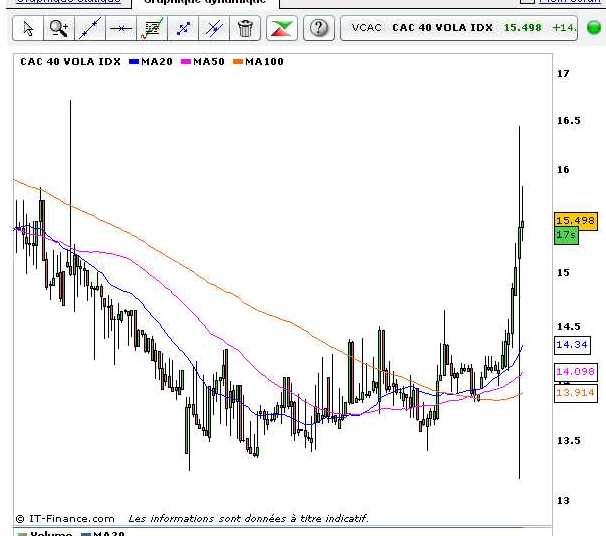This screenshot has width=606, height=536.
Task: Click the red and green arrows icon
Action: [x=282, y=28]
